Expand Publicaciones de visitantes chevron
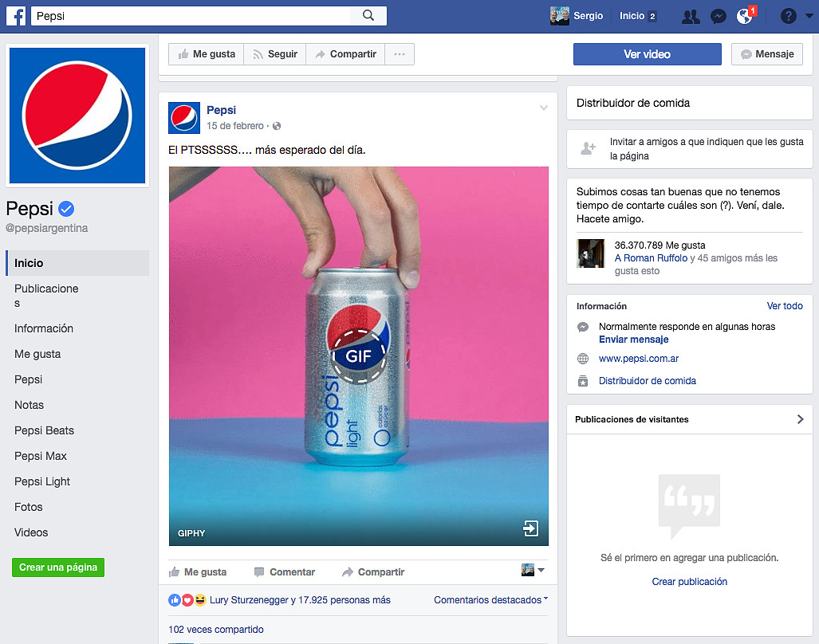Viewport: 819px width, 644px height. 800,419
